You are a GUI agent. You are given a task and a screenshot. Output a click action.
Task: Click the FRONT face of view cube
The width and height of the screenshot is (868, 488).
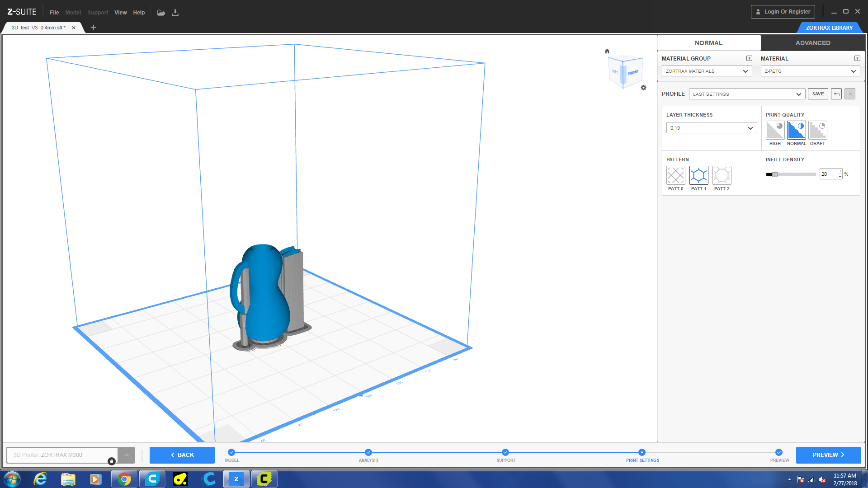(x=633, y=72)
